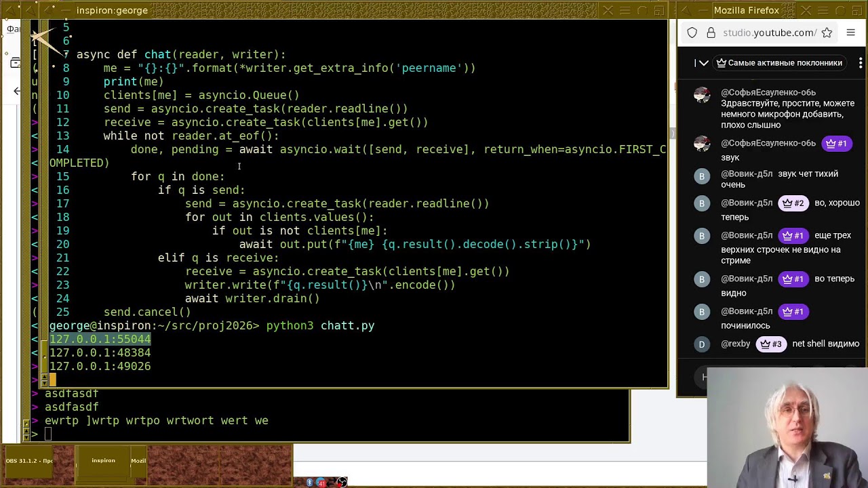
Task: Click the studio.youtube.com address field
Action: coord(769,33)
